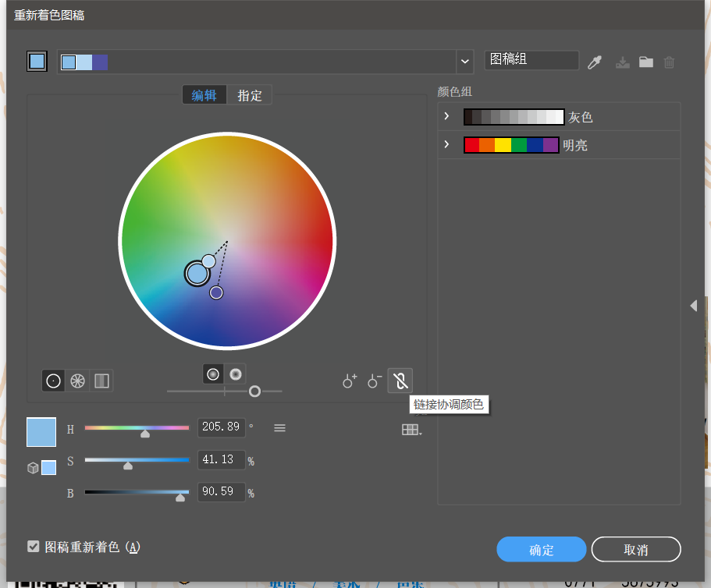Click the delete color group trash icon
The height and width of the screenshot is (588, 711).
tap(670, 62)
